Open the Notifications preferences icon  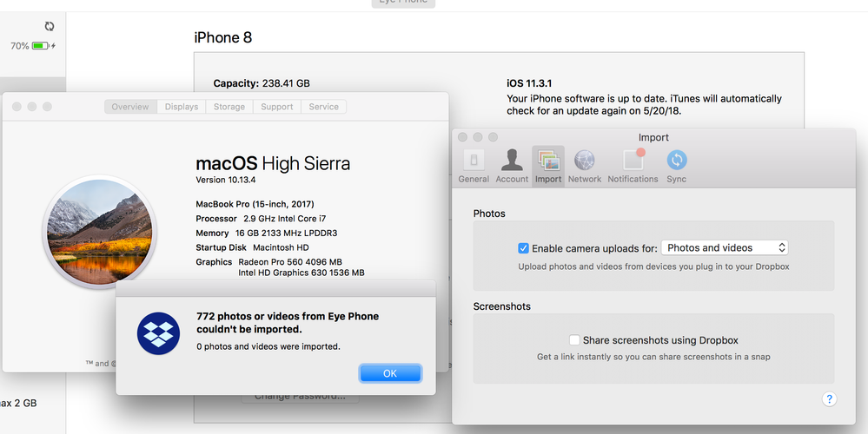[x=633, y=165]
